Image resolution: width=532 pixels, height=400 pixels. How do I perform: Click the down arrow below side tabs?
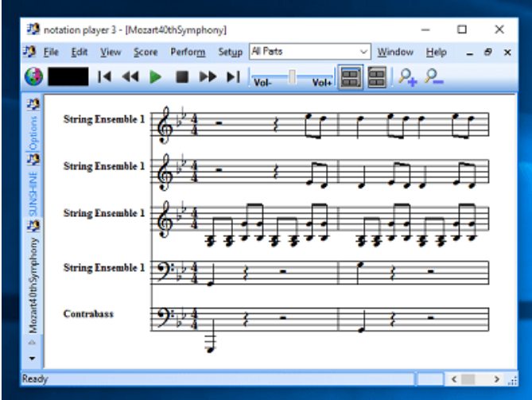click(32, 359)
